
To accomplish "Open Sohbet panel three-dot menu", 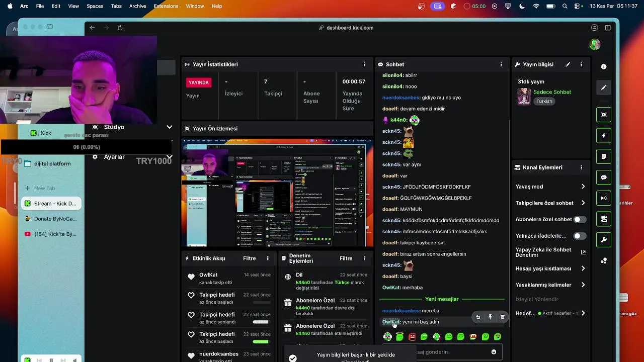I will (x=501, y=64).
